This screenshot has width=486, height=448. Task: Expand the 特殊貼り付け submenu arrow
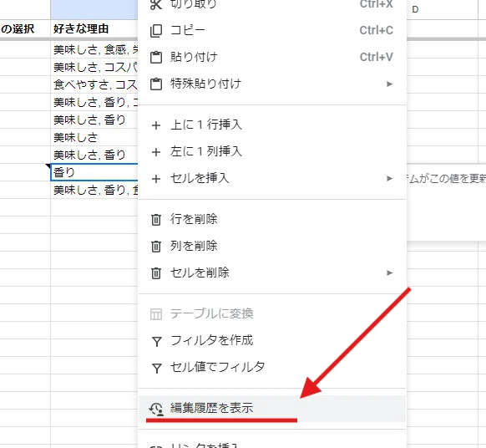(390, 84)
